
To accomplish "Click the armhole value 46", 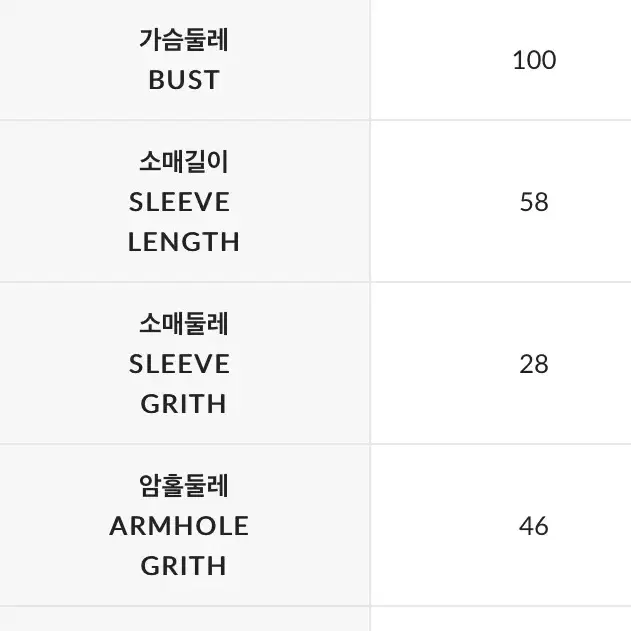I will (x=534, y=526).
